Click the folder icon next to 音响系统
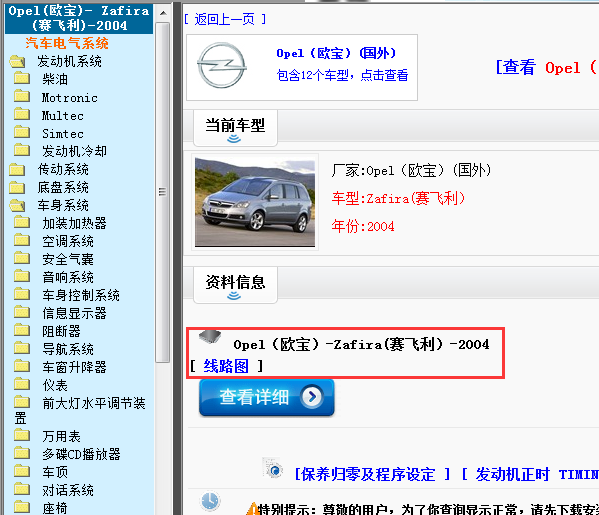Screen dimensions: 599x515 pos(22,276)
